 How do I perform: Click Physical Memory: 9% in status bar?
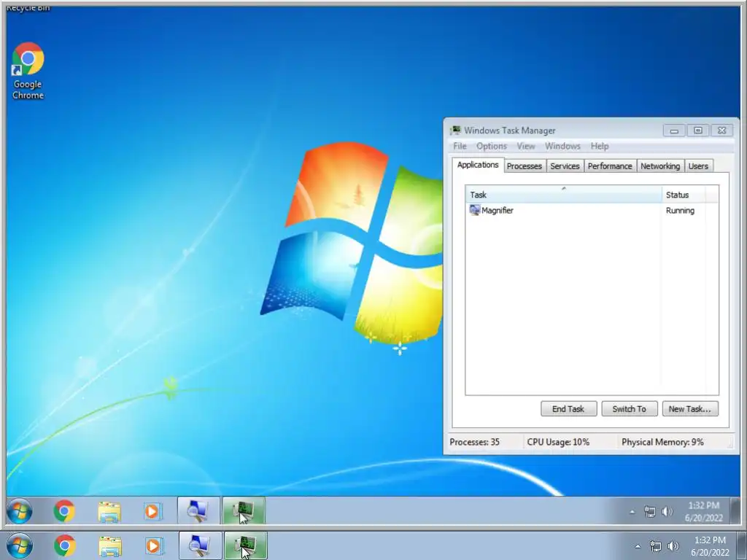coord(662,442)
